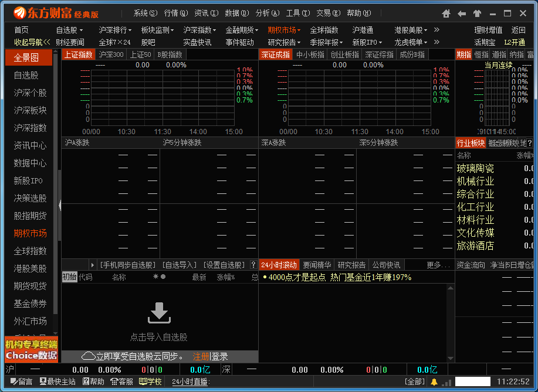This screenshot has height=392, width=538.
Task: Open 留言 message icon in status bar
Action: (21, 381)
